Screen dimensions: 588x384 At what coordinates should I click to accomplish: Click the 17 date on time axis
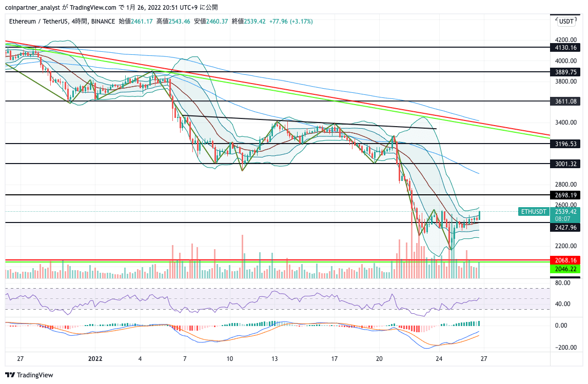[x=334, y=358]
